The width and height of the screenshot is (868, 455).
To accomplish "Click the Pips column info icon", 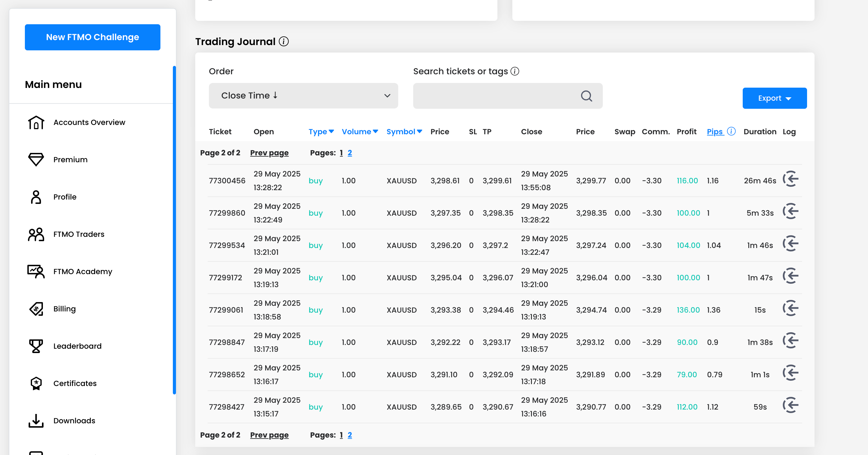I will coord(731,131).
